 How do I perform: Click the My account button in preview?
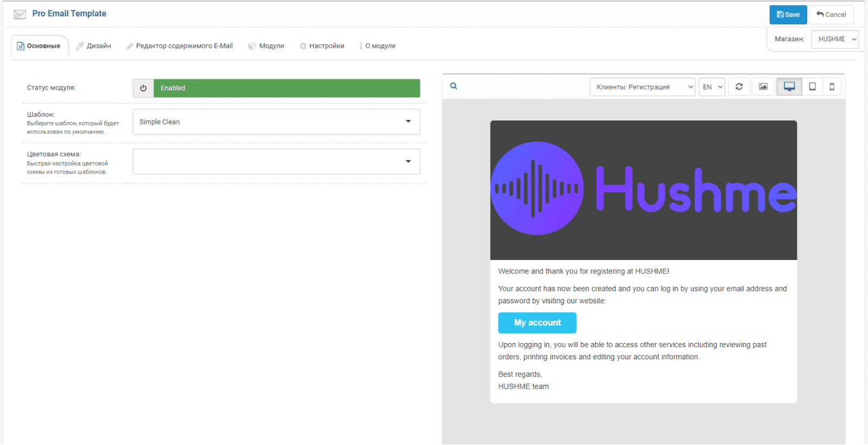(537, 323)
